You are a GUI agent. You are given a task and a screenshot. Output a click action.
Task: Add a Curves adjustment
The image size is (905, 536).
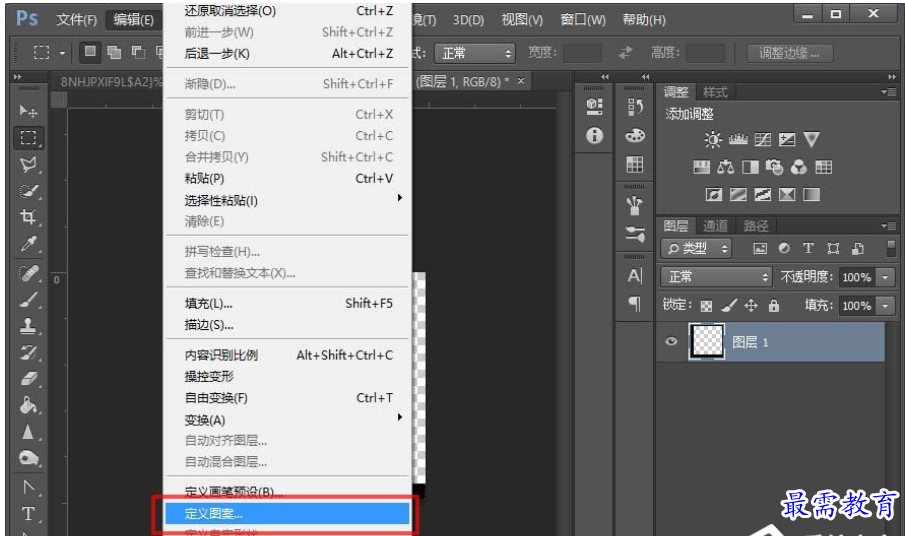[x=762, y=139]
